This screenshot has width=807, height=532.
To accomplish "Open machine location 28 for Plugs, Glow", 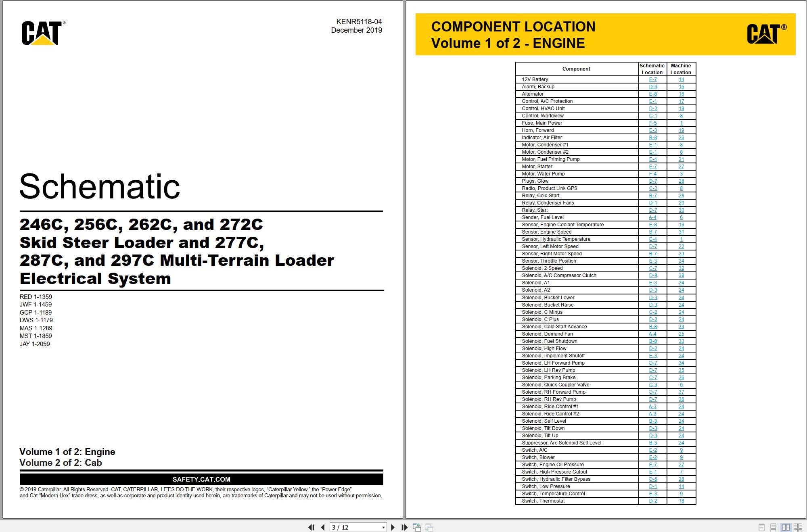I will [681, 181].
